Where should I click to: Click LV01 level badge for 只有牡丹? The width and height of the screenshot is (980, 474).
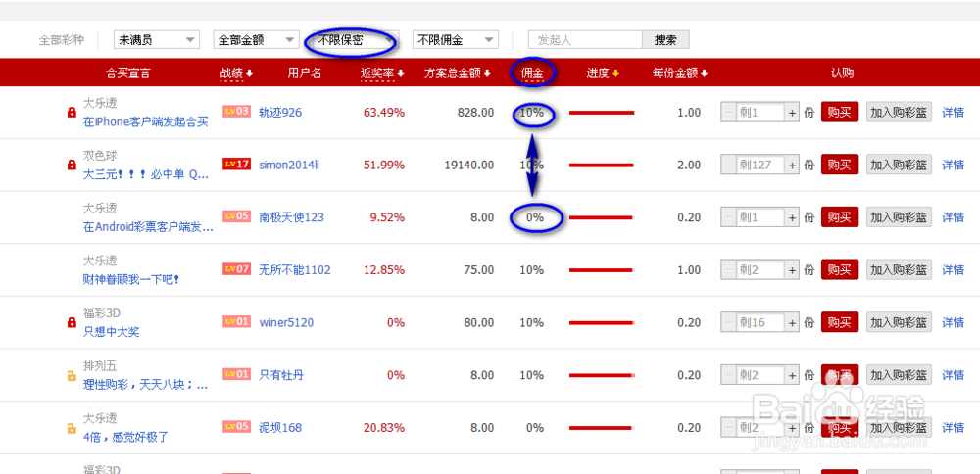coord(237,373)
